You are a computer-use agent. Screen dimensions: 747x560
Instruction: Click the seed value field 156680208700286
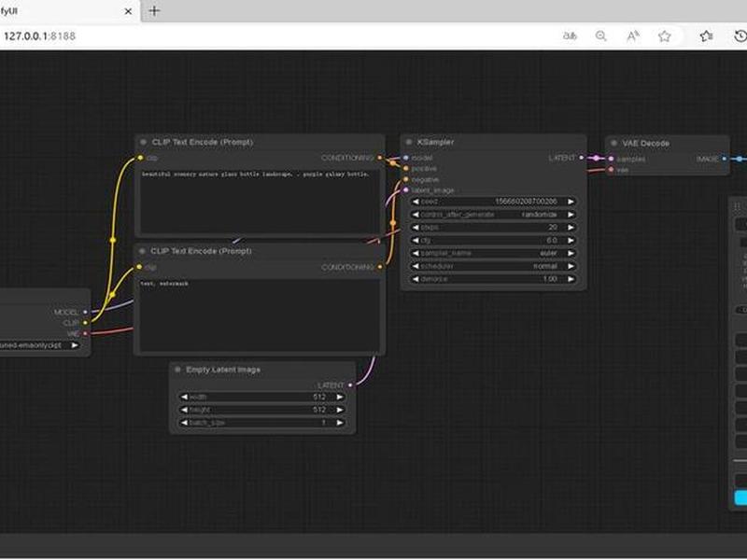click(x=493, y=202)
